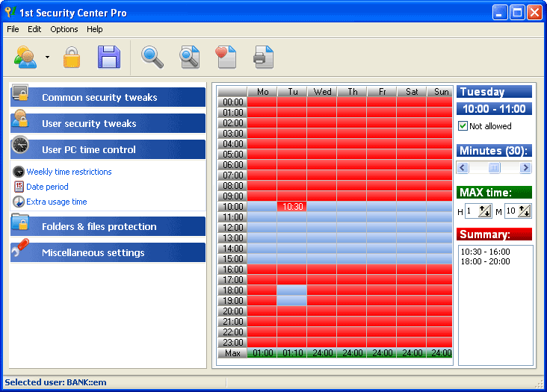Screen dimensions: 547x392
Task: Click the blue floppy disk save icon
Action: [109, 57]
